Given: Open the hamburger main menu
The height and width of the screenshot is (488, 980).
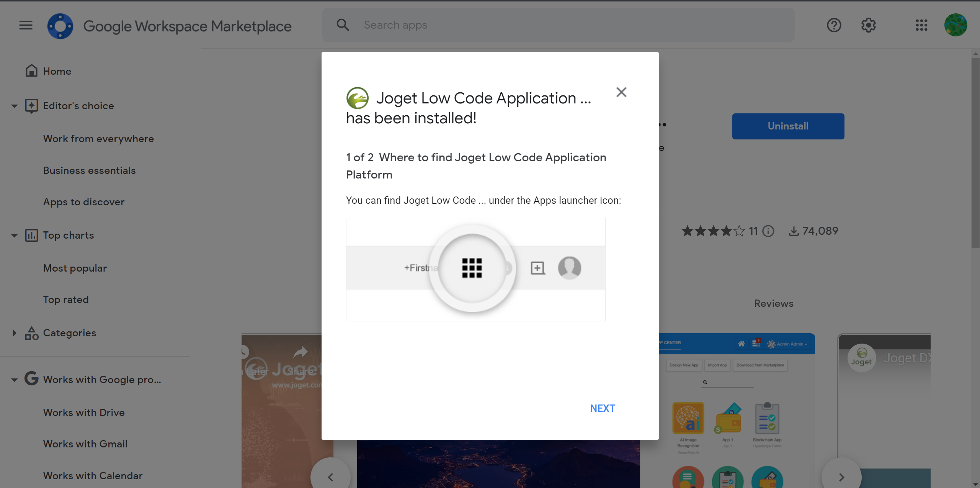Looking at the screenshot, I should point(26,25).
